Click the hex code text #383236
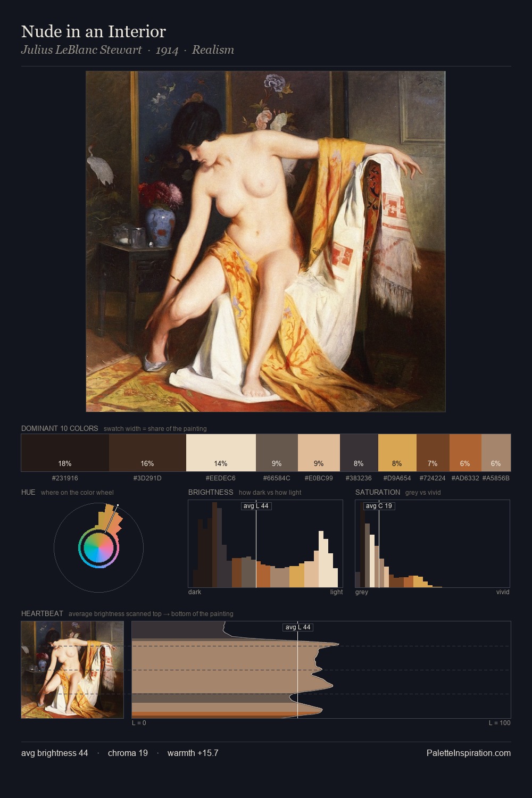Screen dimensions: 532x798 pyautogui.click(x=359, y=478)
